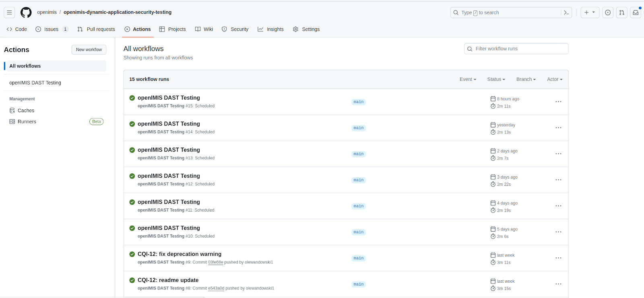Open the openimis organization link
Viewport: 644px width, 298px height.
click(x=47, y=12)
